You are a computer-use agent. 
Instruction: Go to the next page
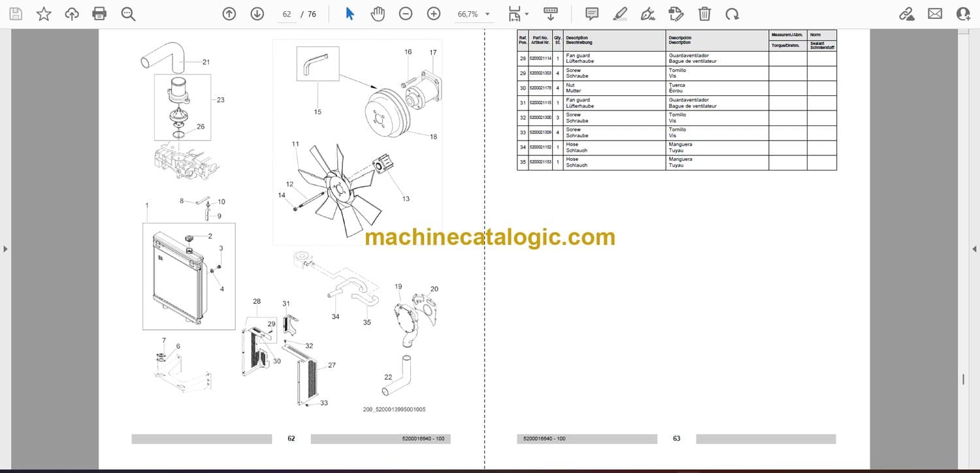point(257,14)
